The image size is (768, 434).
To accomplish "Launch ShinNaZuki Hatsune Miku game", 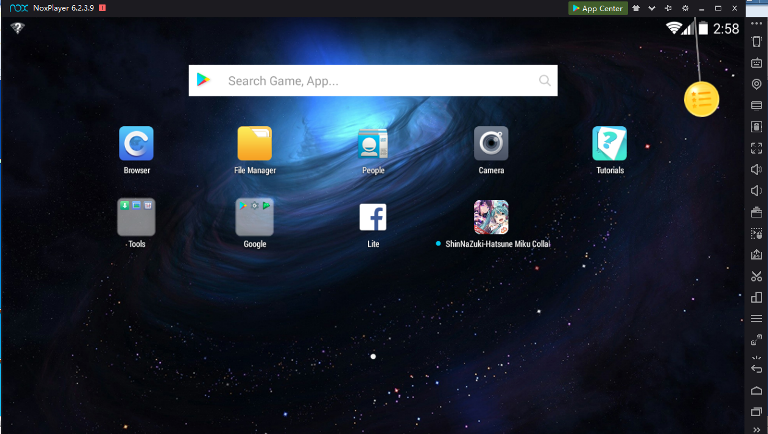I will pyautogui.click(x=491, y=217).
